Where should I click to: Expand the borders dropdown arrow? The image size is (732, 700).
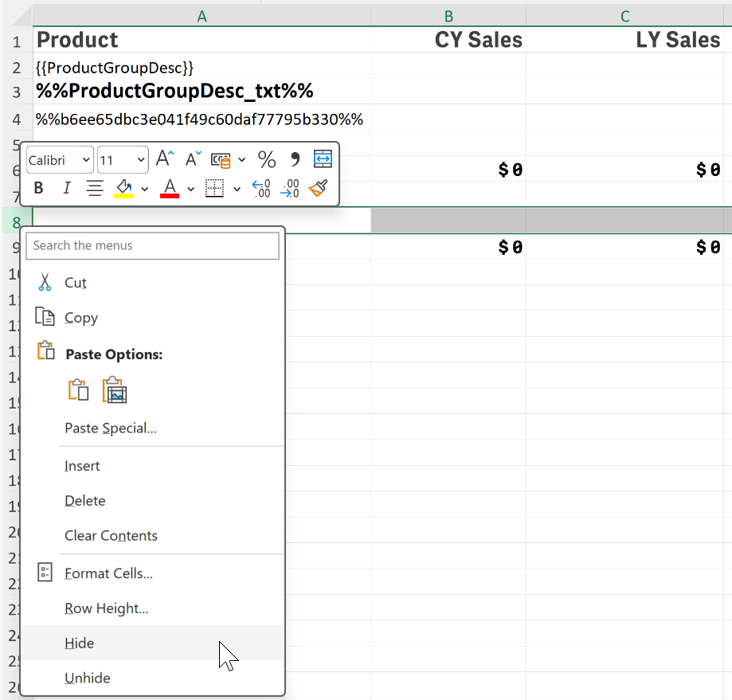(x=237, y=189)
